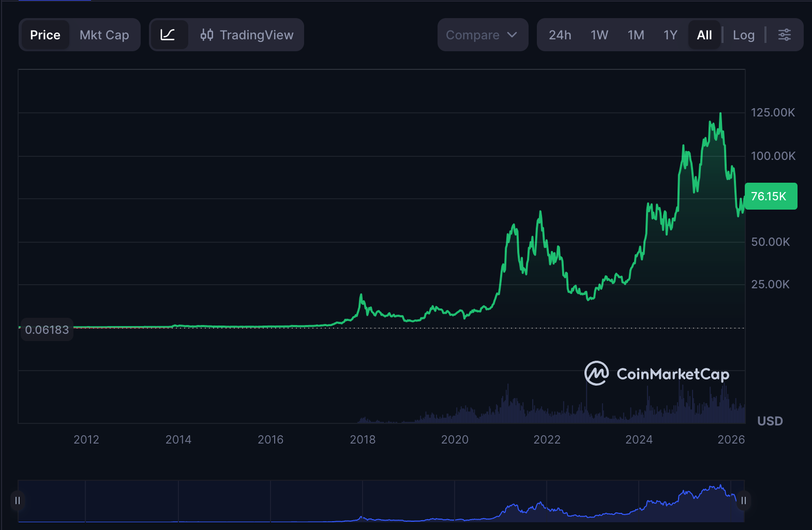Open chart settings sliders icon
The image size is (812, 530).
(784, 35)
